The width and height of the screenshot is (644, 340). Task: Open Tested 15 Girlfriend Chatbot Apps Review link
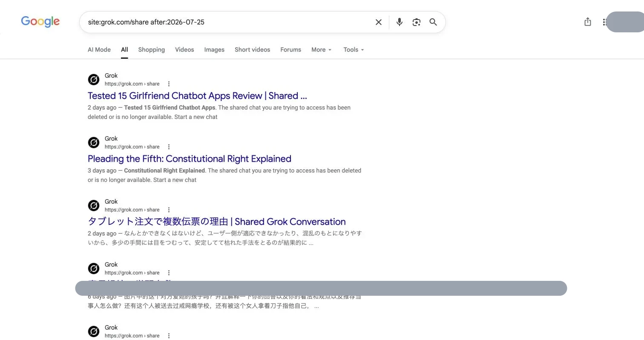[x=197, y=96]
